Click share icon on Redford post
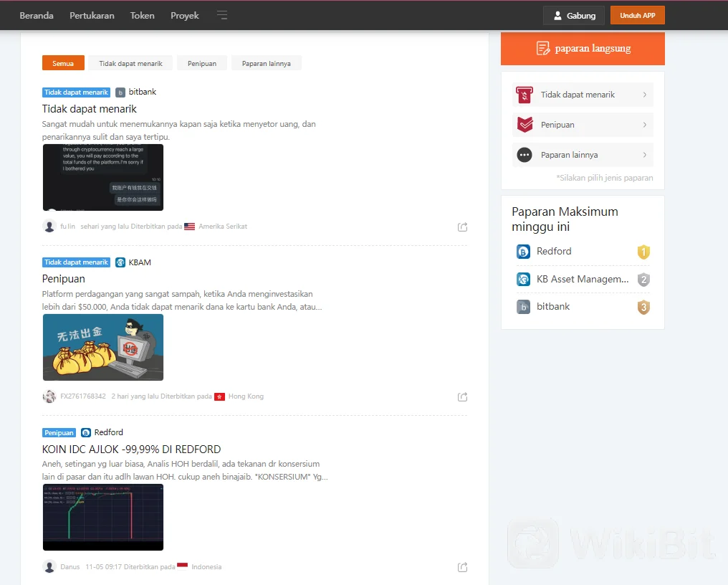The height and width of the screenshot is (585, 728). point(463,567)
